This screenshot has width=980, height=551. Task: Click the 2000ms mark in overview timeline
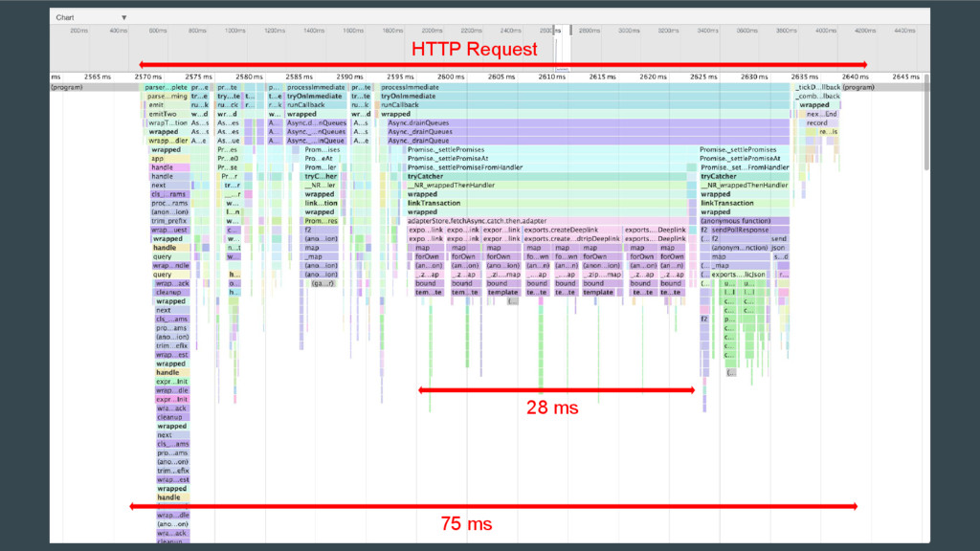click(390, 31)
